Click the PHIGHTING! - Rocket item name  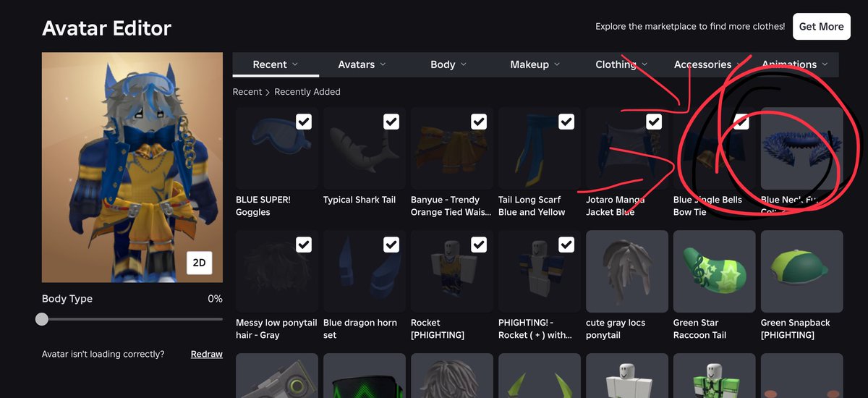536,329
